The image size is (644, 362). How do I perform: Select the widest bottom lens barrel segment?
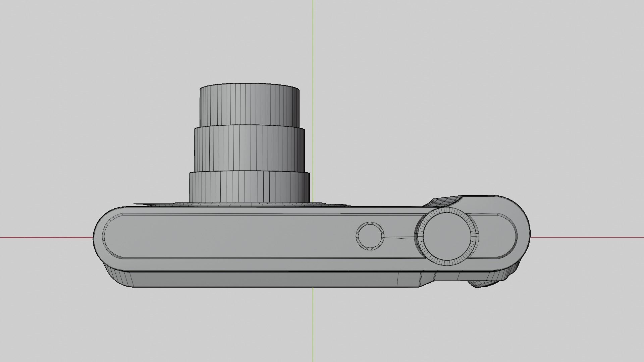coord(249,187)
